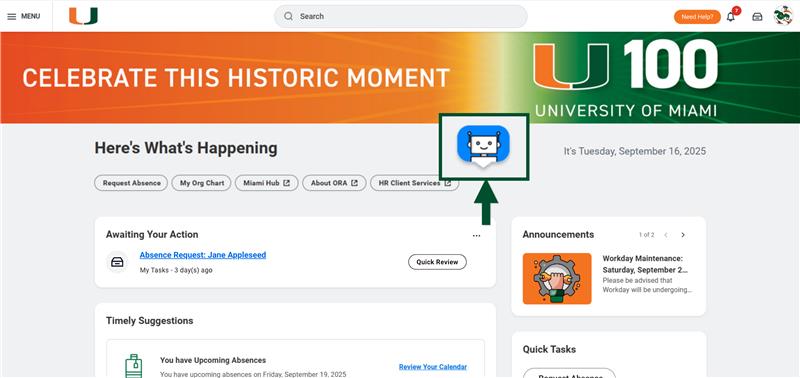Click the Quick Review button

point(437,262)
